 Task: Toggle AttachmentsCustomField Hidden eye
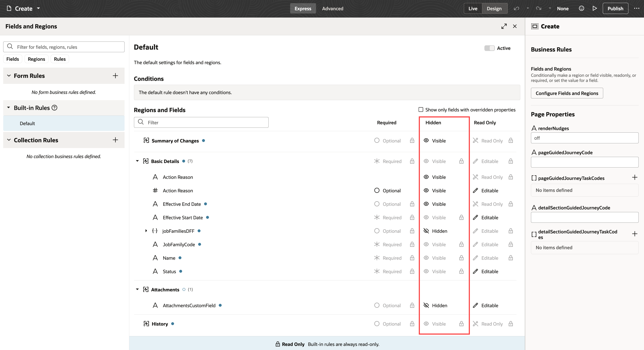point(426,306)
